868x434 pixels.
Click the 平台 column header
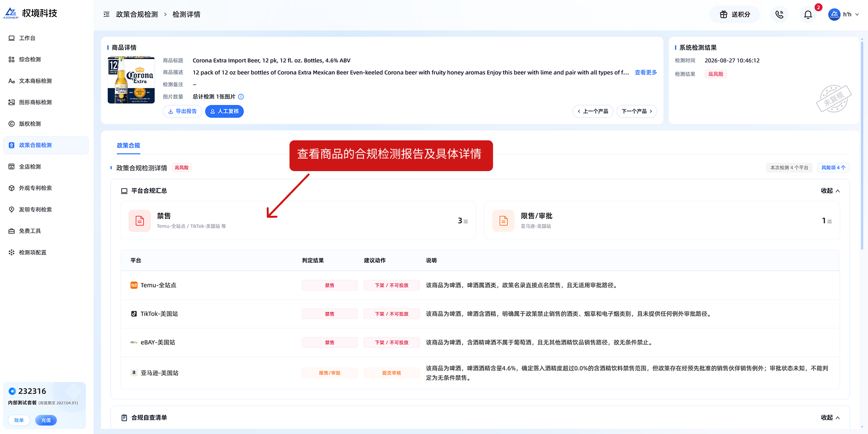point(136,260)
